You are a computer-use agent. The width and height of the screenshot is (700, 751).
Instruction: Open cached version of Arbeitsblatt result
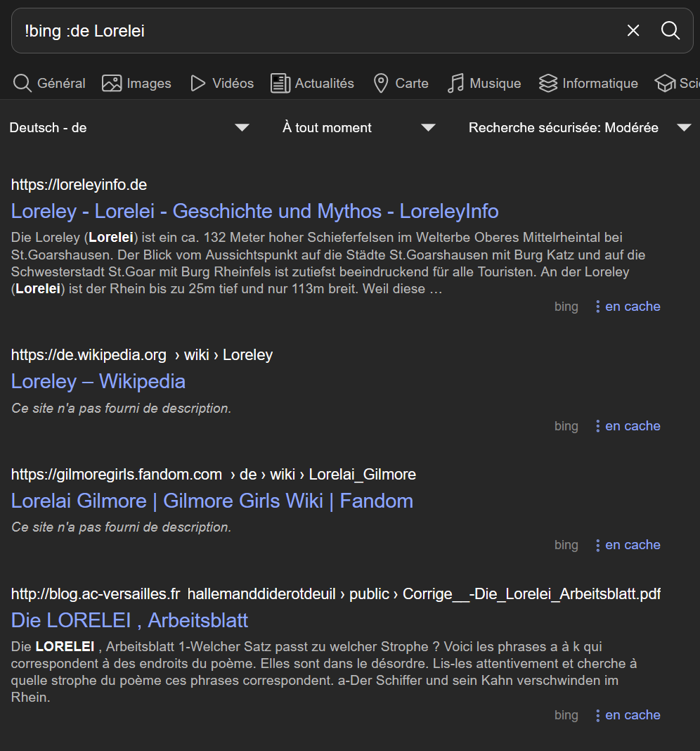(633, 715)
